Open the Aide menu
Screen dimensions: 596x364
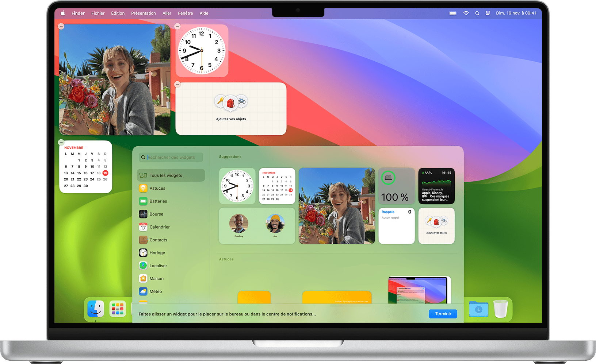pyautogui.click(x=204, y=13)
